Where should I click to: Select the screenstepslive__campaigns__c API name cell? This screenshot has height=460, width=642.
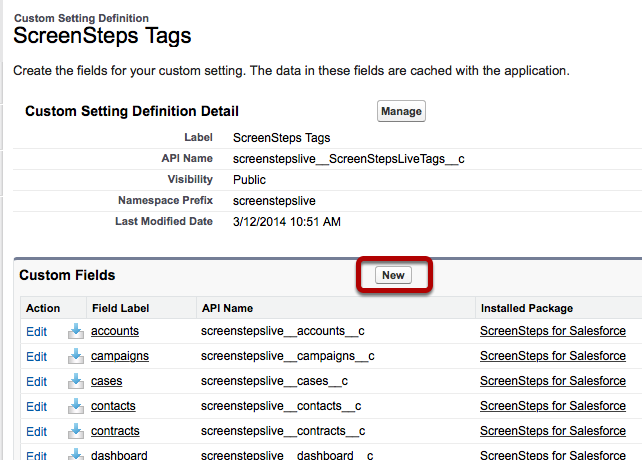(x=287, y=356)
